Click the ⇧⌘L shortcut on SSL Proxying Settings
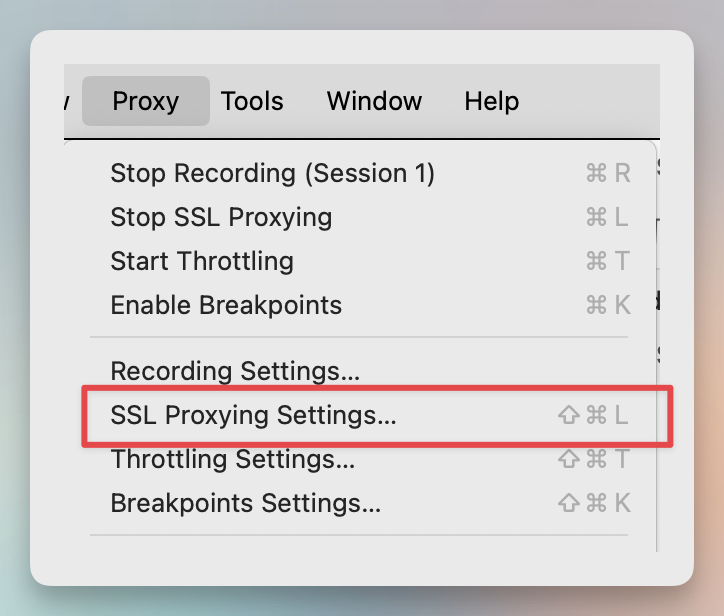Viewport: 724px width, 616px height. 593,415
